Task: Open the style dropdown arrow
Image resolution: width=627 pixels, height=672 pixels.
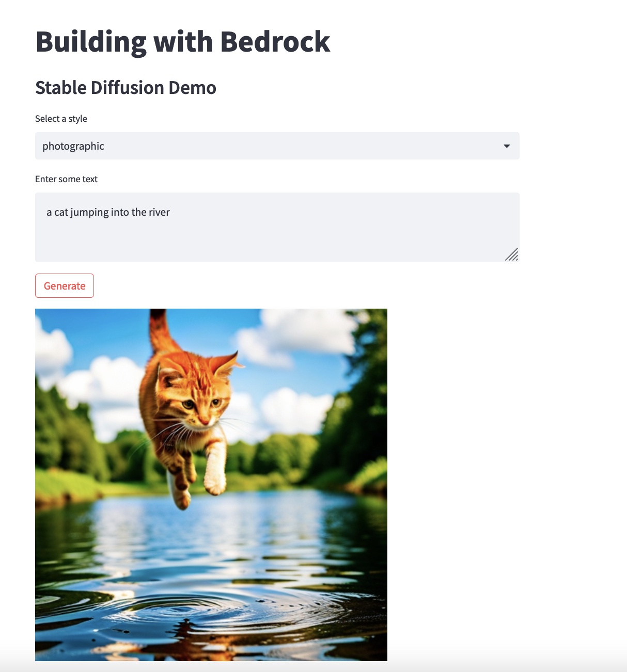Action: tap(507, 146)
